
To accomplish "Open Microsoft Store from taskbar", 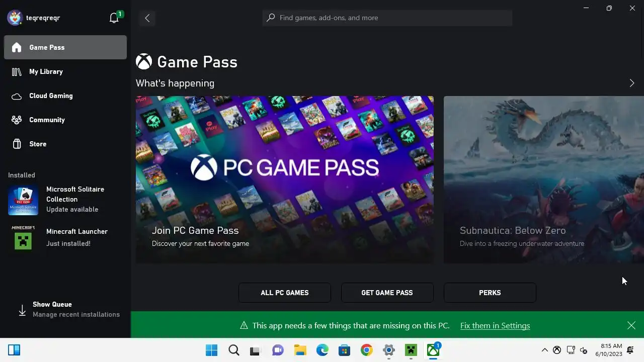I will [x=345, y=350].
